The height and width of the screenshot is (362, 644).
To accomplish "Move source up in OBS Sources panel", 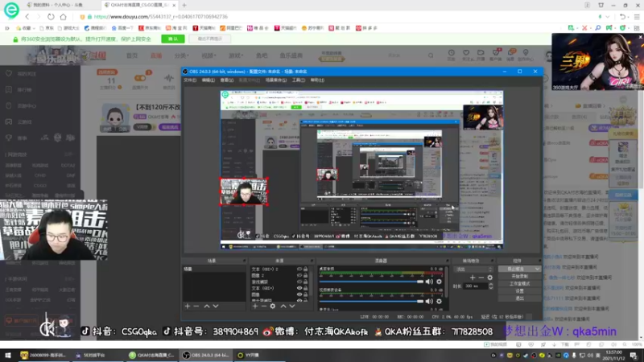I will pos(283,306).
